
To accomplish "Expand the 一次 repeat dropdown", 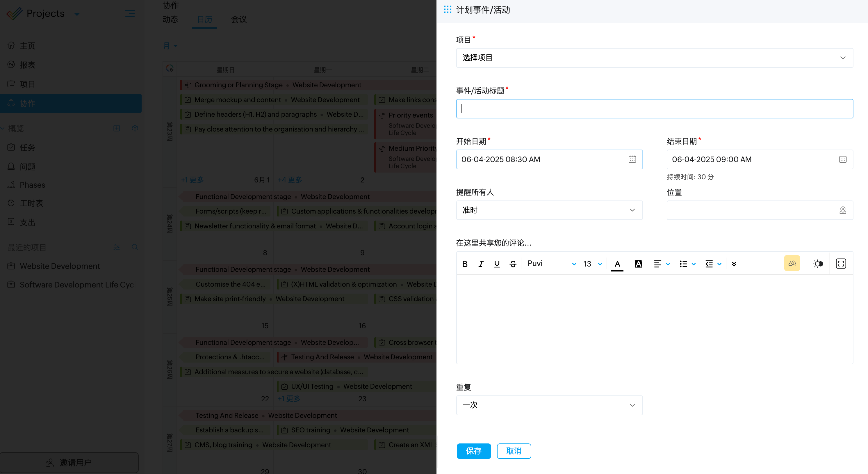I will click(549, 405).
